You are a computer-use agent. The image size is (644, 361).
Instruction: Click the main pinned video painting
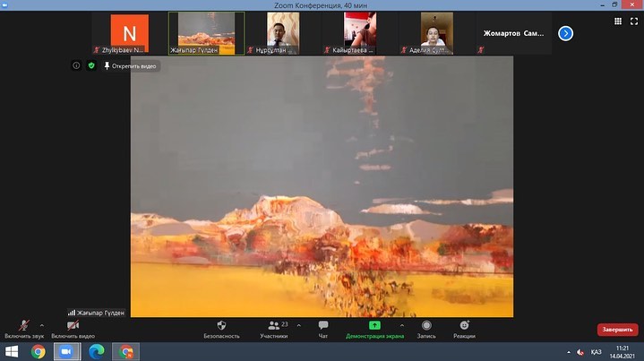point(322,186)
